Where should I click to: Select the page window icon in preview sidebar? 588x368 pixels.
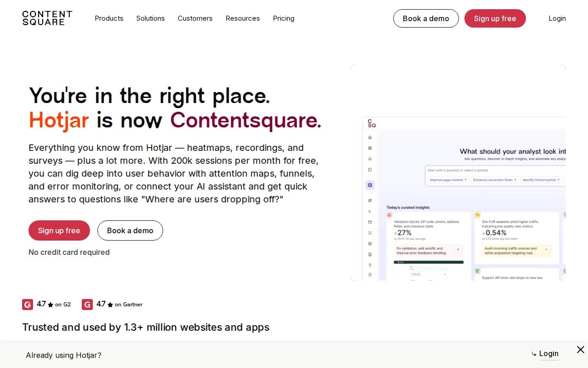coord(370,222)
